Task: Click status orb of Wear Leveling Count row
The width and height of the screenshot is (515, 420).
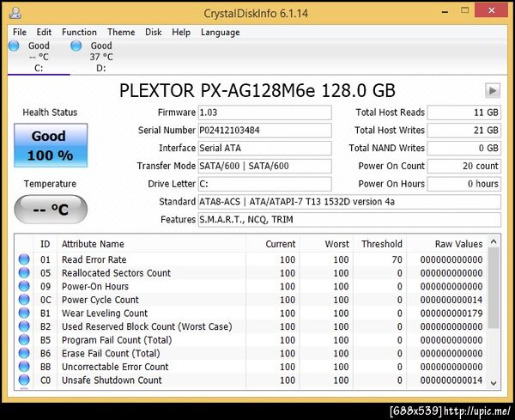Action: [x=24, y=313]
